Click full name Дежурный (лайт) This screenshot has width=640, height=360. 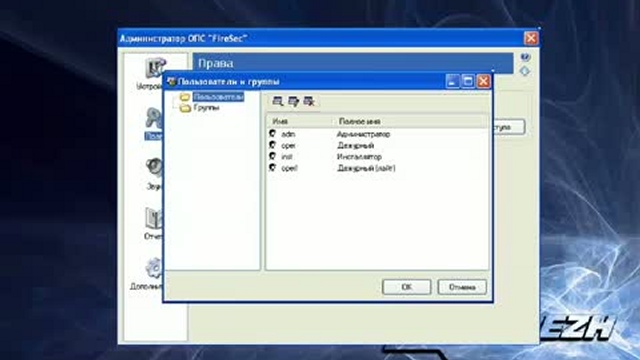click(x=366, y=168)
